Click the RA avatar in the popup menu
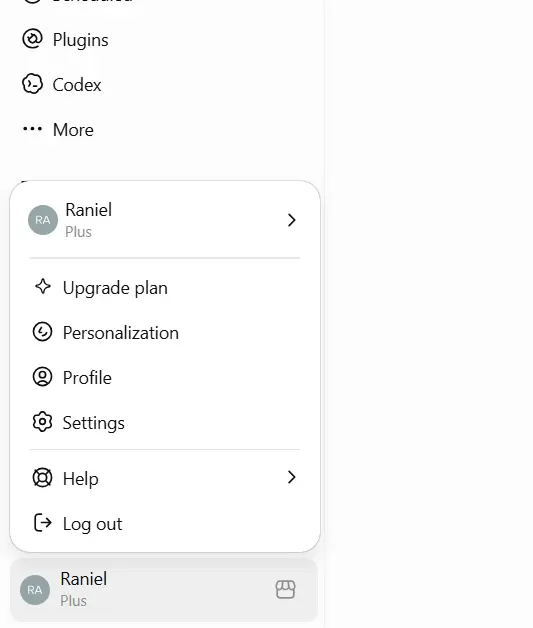This screenshot has width=533, height=628. pos(43,220)
